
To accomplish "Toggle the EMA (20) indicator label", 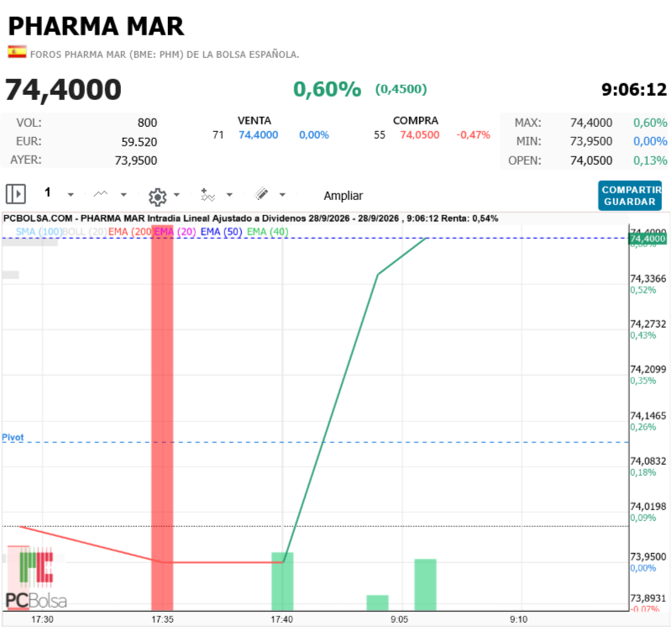I will coord(176,232).
